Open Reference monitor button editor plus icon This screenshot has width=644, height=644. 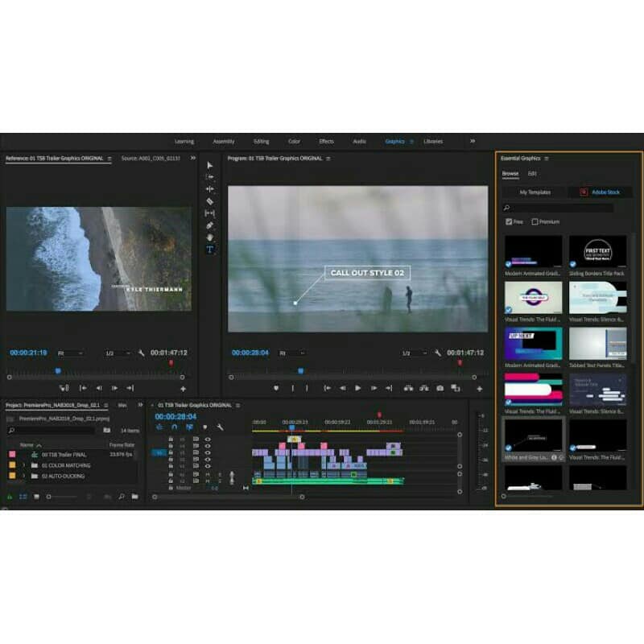[x=184, y=389]
